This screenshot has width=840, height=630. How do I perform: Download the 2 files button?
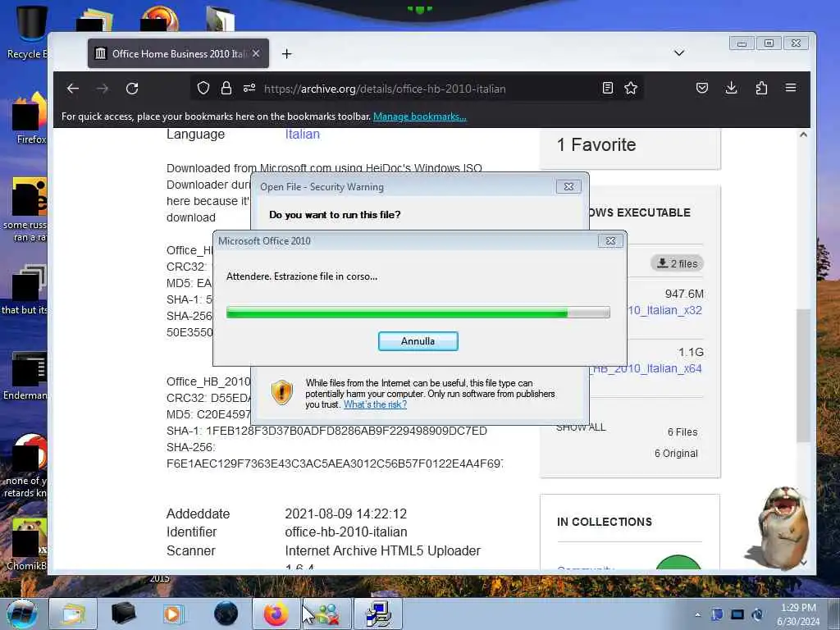tap(677, 263)
